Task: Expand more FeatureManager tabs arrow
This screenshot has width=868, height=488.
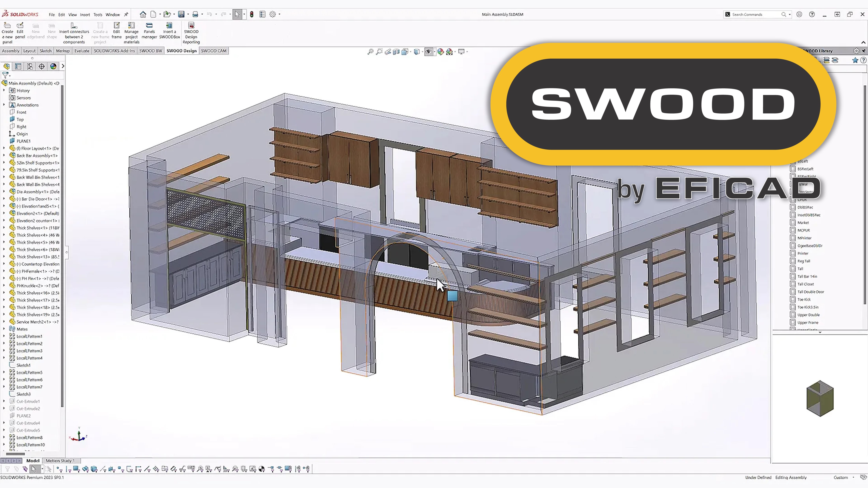Action: pos(63,66)
